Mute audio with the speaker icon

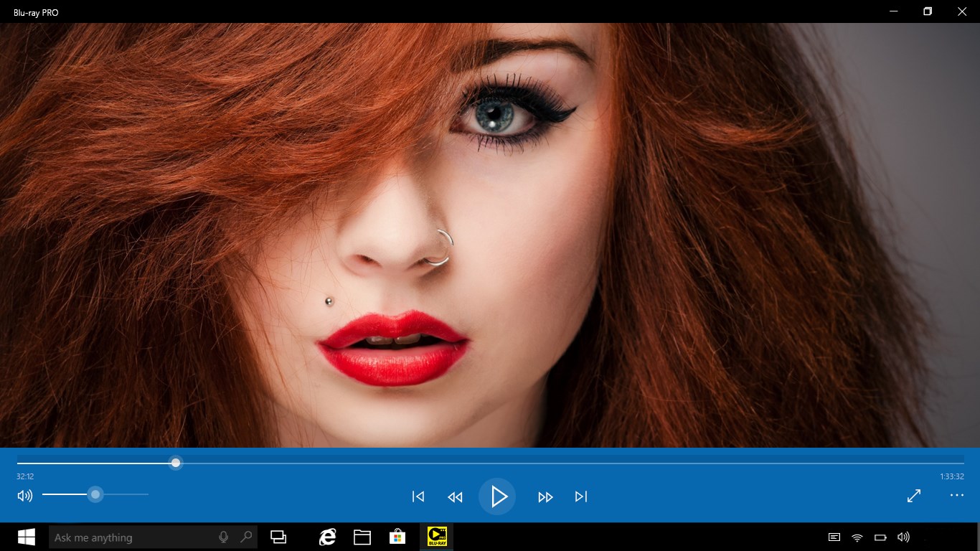pos(24,495)
